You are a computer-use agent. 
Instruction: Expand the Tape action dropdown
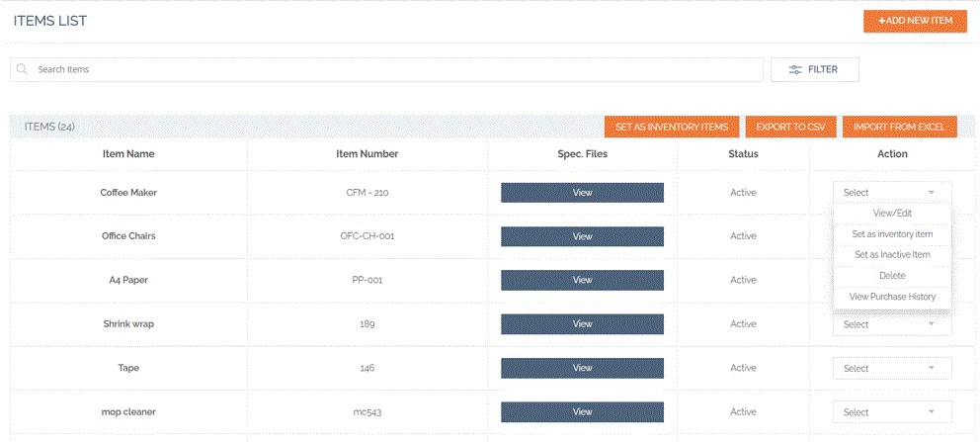(x=892, y=368)
